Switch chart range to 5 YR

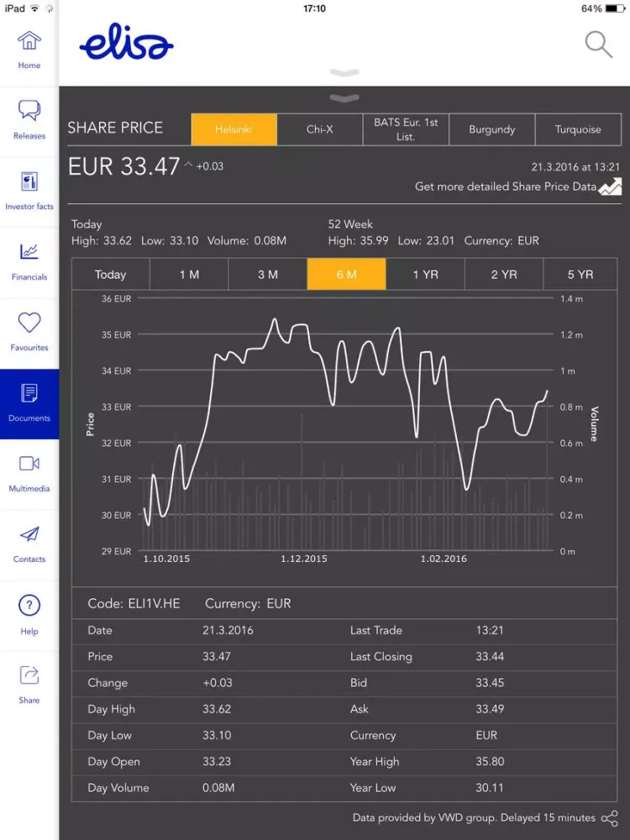coord(580,275)
